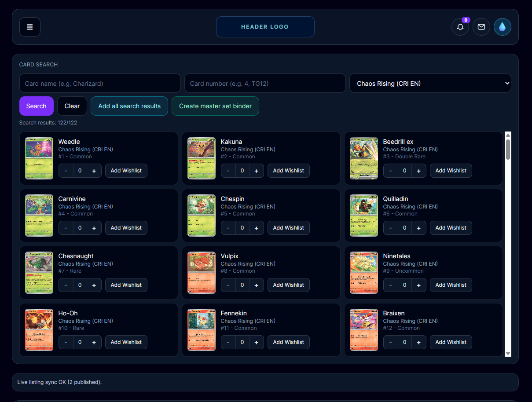Open the hamburger menu

coord(30,27)
